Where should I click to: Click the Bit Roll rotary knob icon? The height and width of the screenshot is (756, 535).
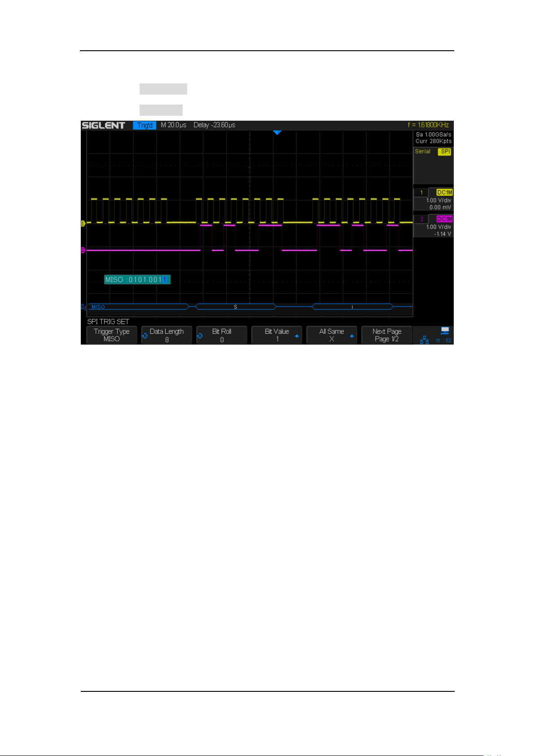[200, 336]
